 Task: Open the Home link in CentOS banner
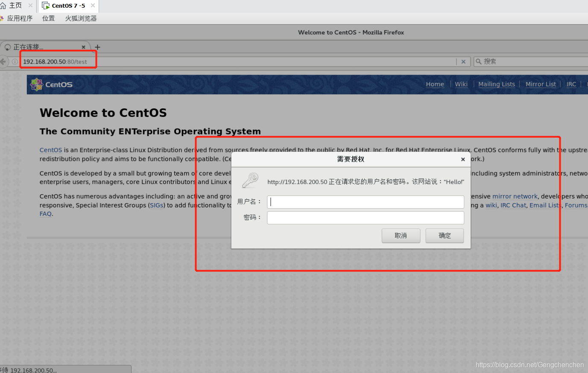coord(435,84)
